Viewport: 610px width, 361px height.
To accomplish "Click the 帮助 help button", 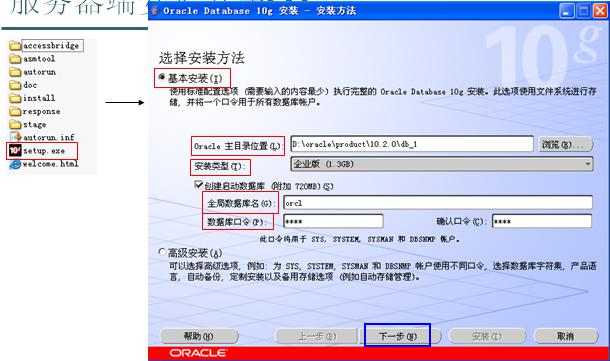I will tap(199, 336).
